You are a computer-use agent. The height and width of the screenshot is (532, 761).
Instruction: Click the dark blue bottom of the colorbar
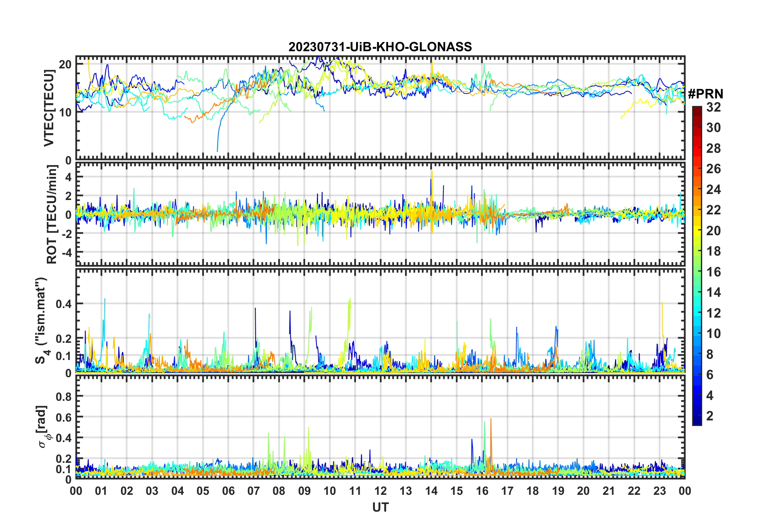point(697,422)
